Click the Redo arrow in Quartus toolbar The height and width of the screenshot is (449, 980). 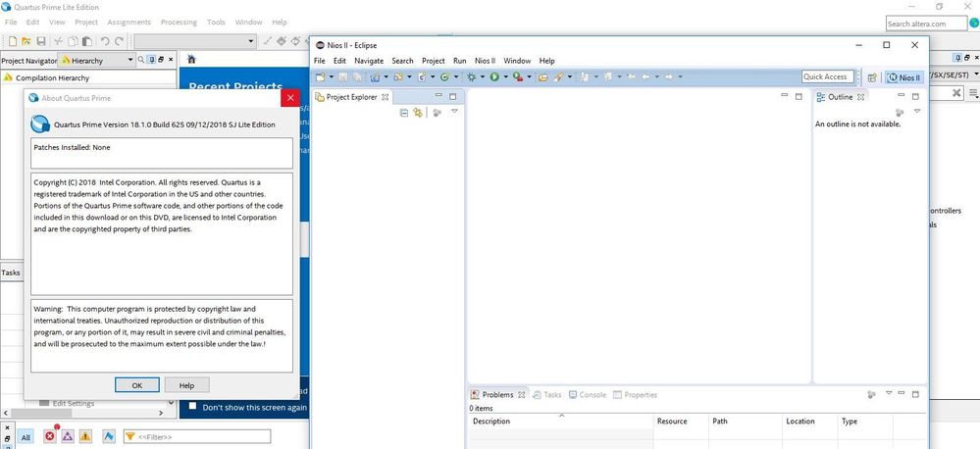(119, 41)
